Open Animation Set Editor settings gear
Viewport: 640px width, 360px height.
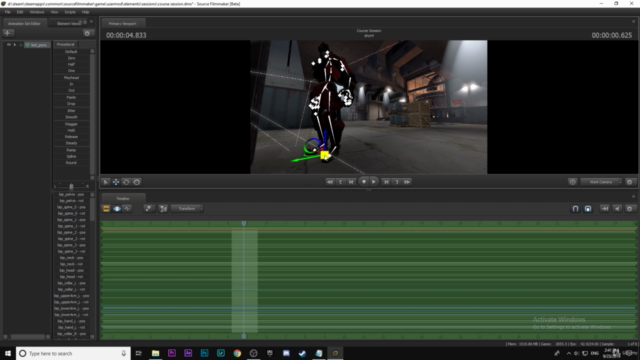tap(87, 33)
